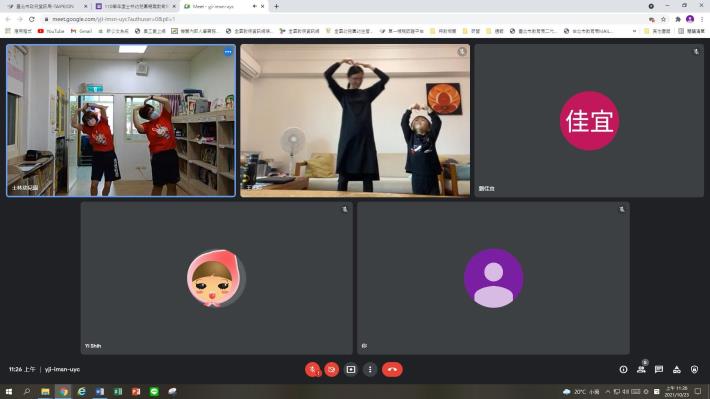Screen dimensions: 710x399
Task: Toggle the muted microphone button
Action: (312, 370)
